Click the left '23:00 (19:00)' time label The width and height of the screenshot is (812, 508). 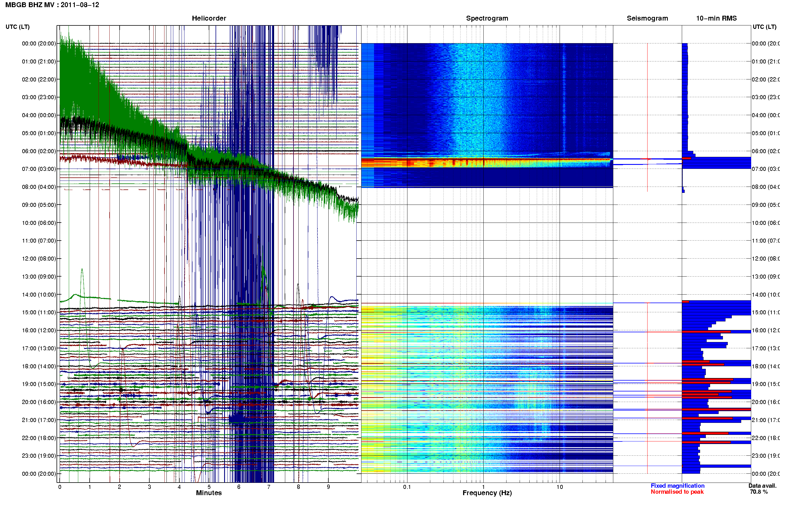tap(39, 456)
